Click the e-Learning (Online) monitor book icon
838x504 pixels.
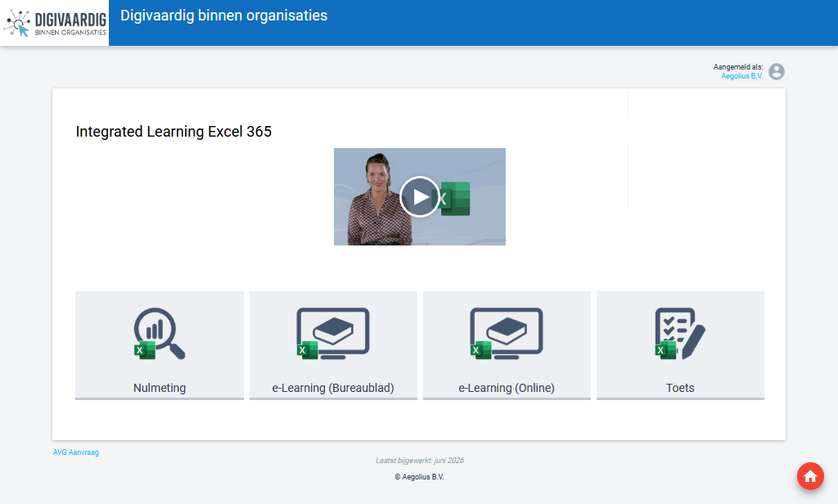(x=506, y=334)
